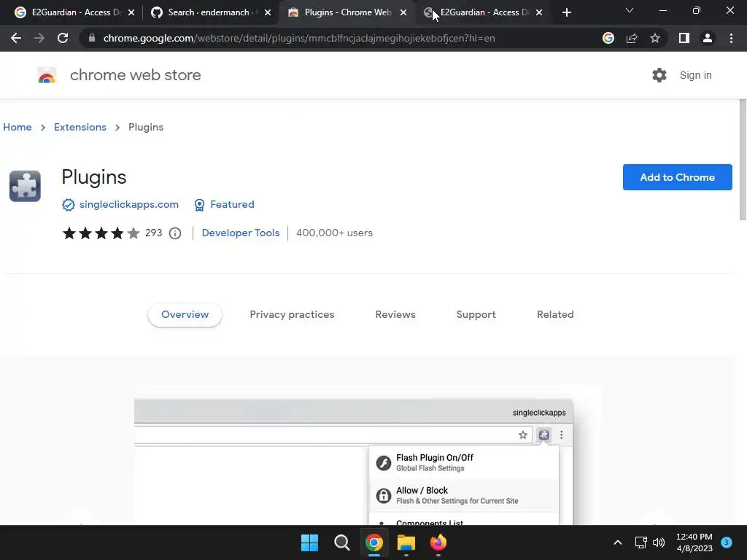The height and width of the screenshot is (560, 747).
Task: Click Sign in link
Action: pyautogui.click(x=695, y=75)
